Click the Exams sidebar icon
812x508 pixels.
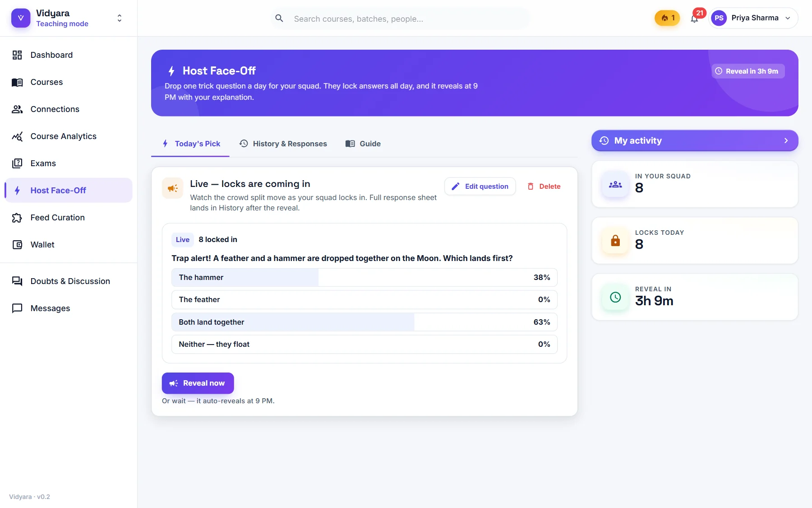[x=17, y=163]
